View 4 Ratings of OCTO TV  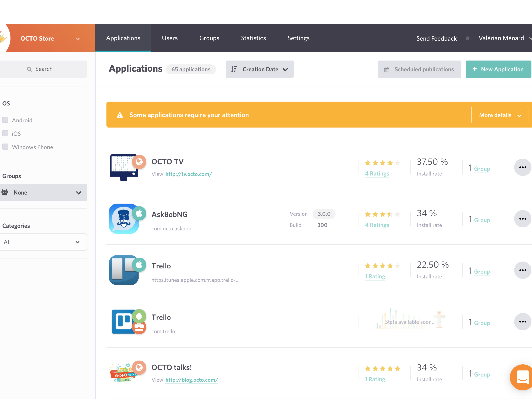tap(377, 174)
